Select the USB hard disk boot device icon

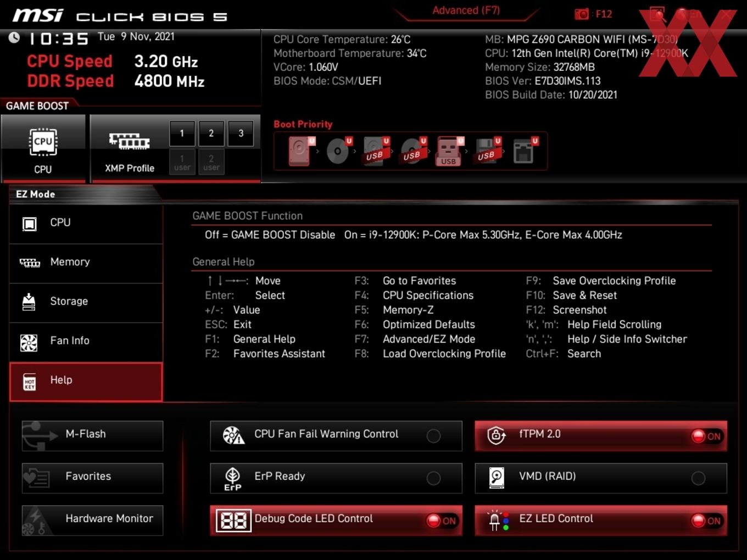click(x=376, y=150)
